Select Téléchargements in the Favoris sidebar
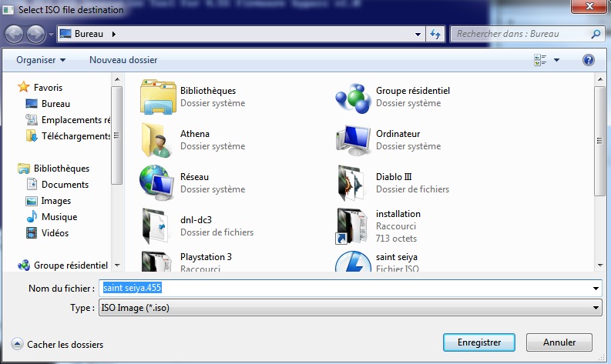The width and height of the screenshot is (611, 364). (x=76, y=136)
